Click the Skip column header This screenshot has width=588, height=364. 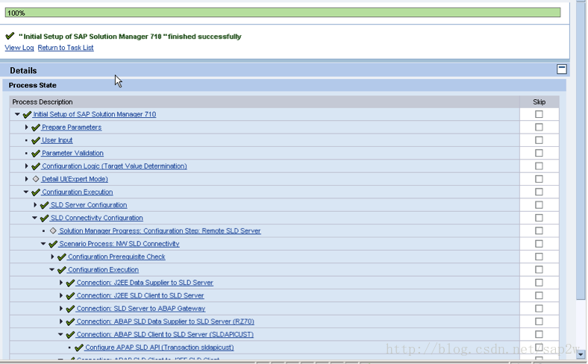[539, 102]
